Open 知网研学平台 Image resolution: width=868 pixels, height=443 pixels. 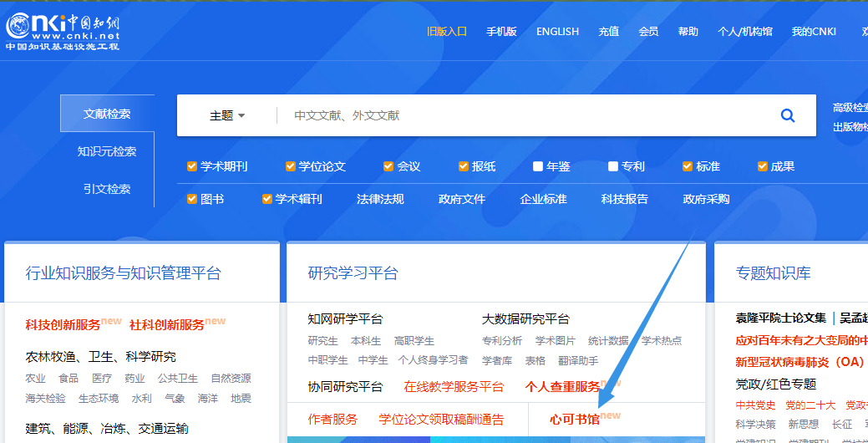coord(345,319)
